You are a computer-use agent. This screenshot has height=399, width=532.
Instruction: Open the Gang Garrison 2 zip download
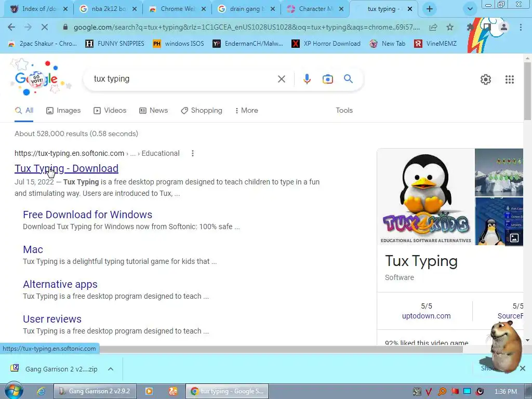(54, 369)
